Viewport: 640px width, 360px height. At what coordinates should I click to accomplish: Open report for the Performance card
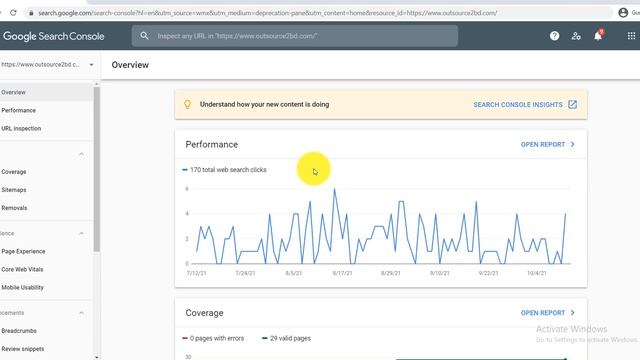point(543,144)
